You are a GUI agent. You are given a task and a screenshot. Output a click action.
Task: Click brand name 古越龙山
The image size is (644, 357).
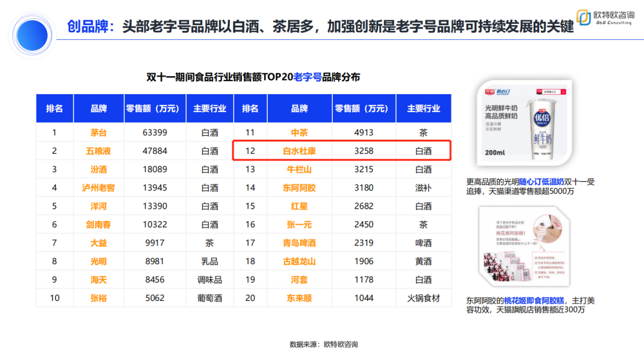pos(299,262)
